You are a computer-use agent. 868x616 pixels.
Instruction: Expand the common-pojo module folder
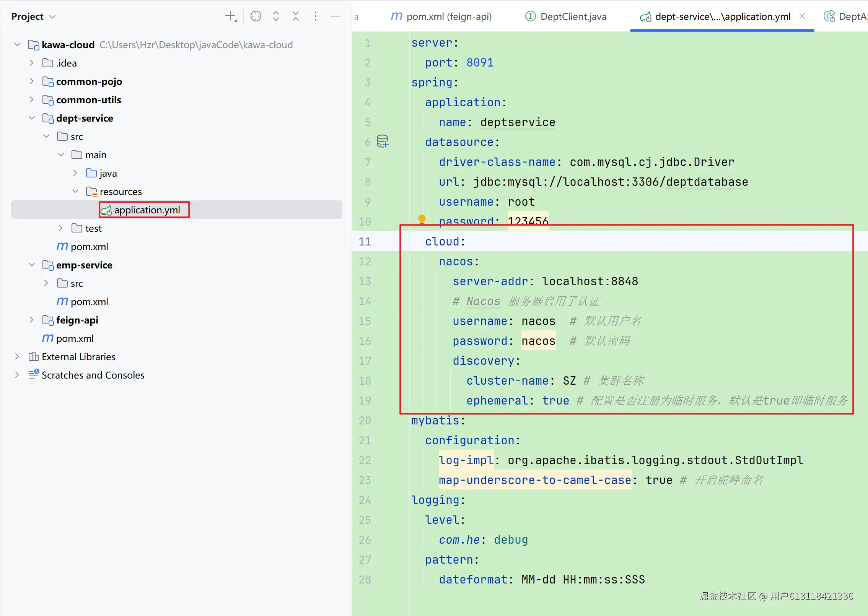tap(32, 81)
